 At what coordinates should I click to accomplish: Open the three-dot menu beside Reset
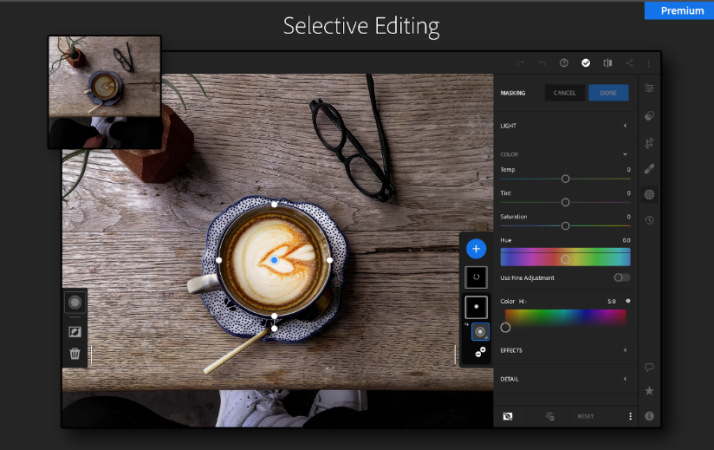[630, 416]
